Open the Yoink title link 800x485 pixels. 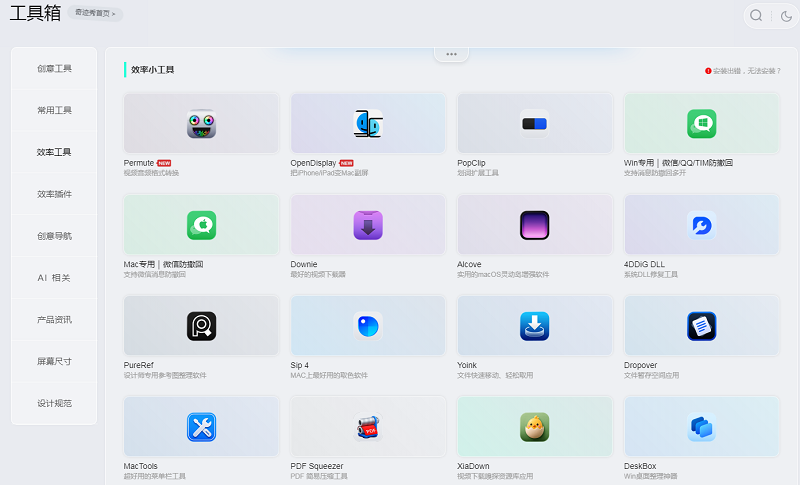pyautogui.click(x=467, y=365)
